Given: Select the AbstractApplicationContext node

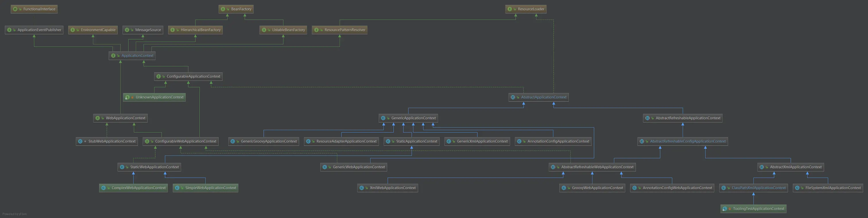Looking at the screenshot, I should point(538,97).
